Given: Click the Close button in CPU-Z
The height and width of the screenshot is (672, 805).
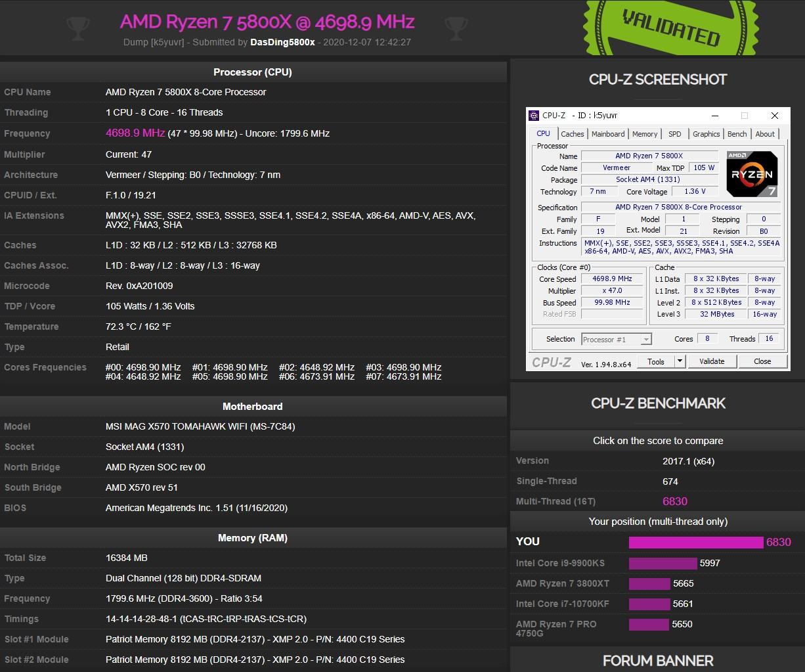Looking at the screenshot, I should click(762, 361).
